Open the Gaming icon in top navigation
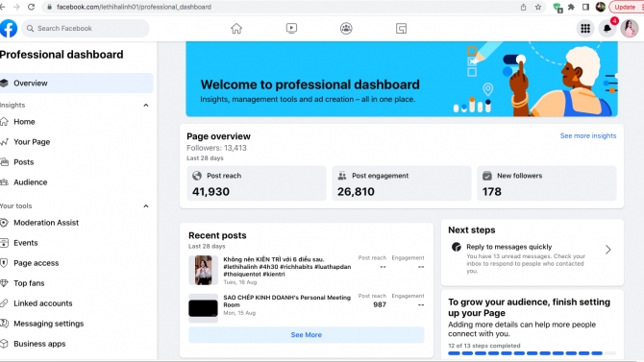This screenshot has height=362, width=644. [401, 28]
